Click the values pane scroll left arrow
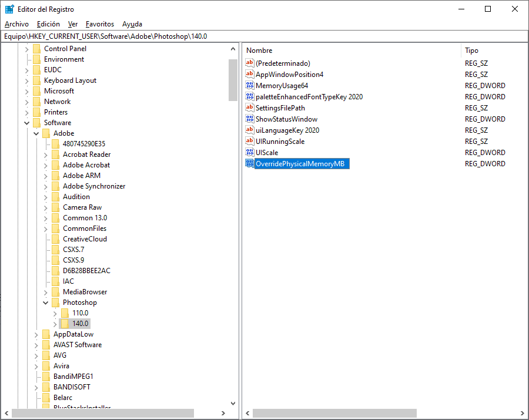The height and width of the screenshot is (420, 529). (x=247, y=414)
